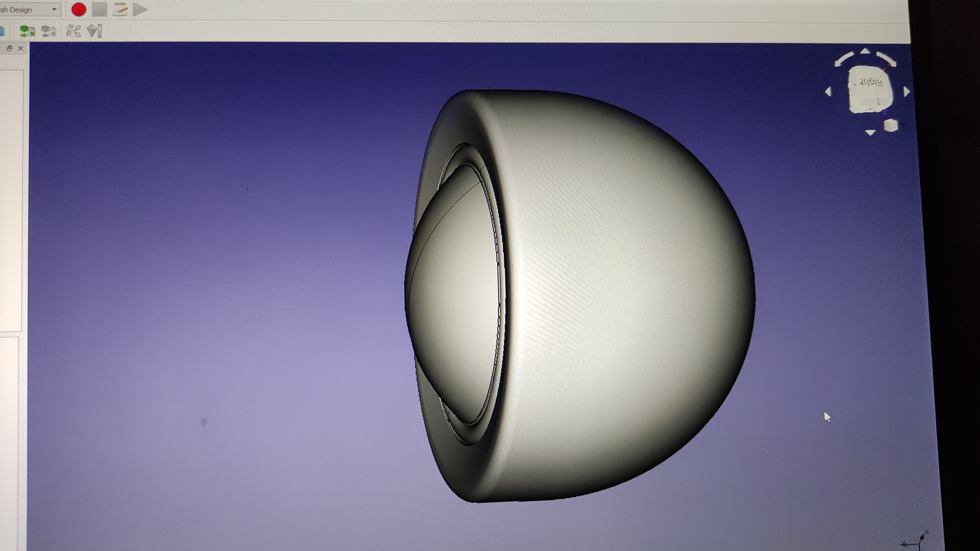Viewport: 980px width, 551px height.
Task: Start macro recording with red button
Action: (79, 10)
